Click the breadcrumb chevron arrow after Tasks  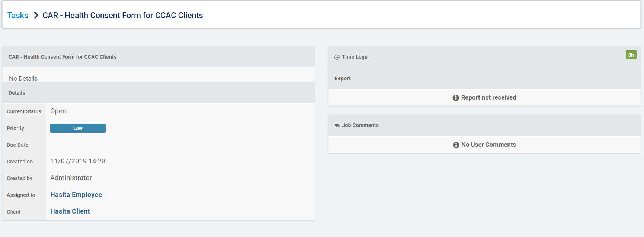click(x=36, y=15)
